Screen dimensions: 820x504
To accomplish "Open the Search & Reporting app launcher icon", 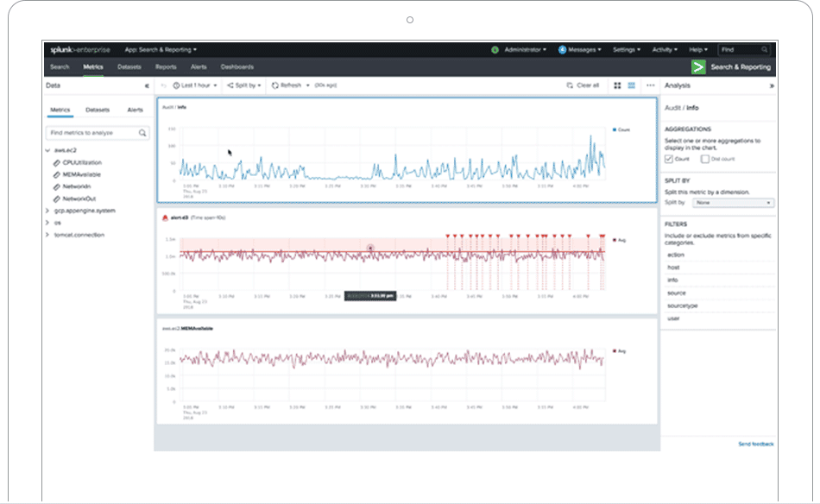I will [699, 66].
